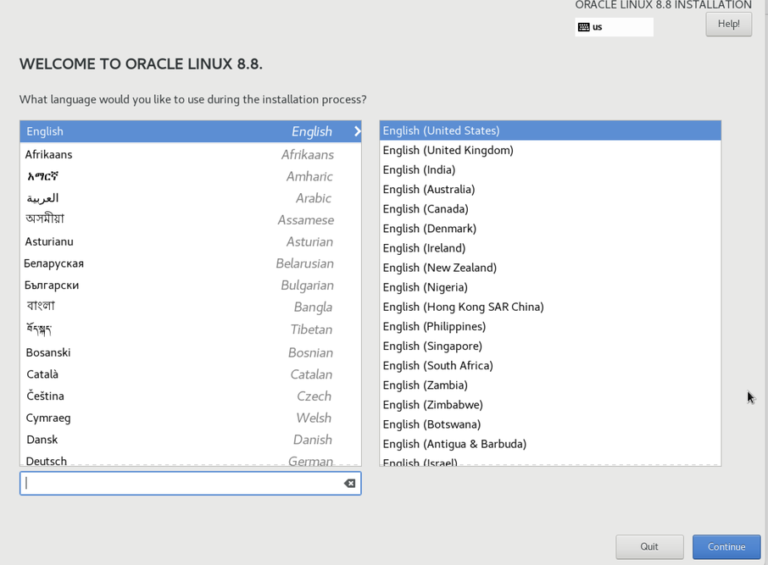Choose Čeština from language list
The width and height of the screenshot is (768, 565).
coord(190,396)
